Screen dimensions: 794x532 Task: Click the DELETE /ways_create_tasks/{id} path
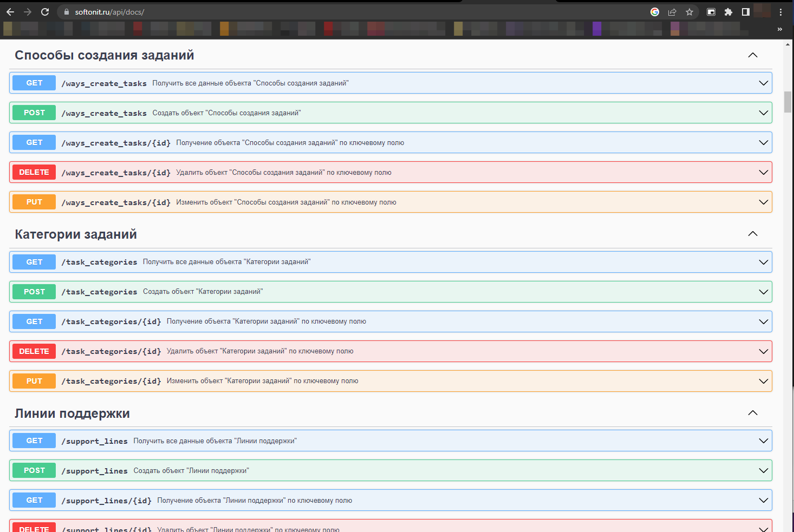click(116, 173)
